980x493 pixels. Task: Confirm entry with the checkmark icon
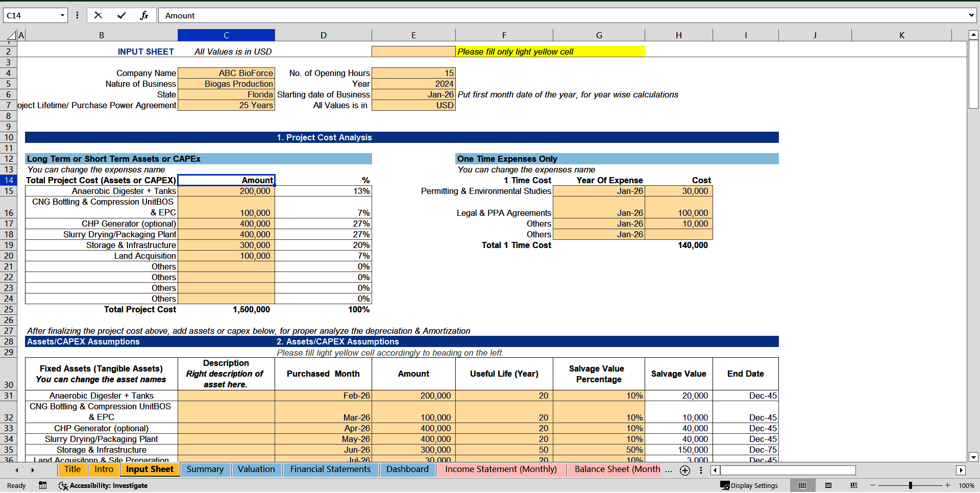[121, 15]
